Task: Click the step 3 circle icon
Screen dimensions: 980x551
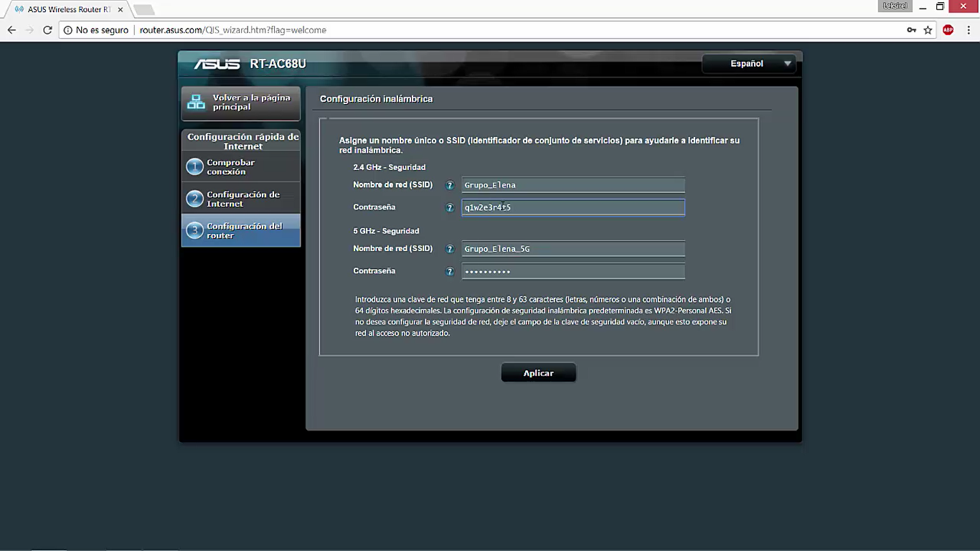Action: coord(194,230)
